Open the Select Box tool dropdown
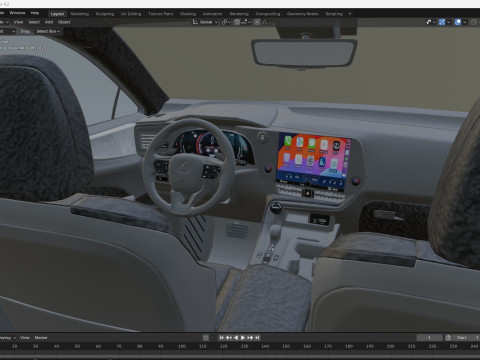This screenshot has width=480, height=360. [48, 31]
